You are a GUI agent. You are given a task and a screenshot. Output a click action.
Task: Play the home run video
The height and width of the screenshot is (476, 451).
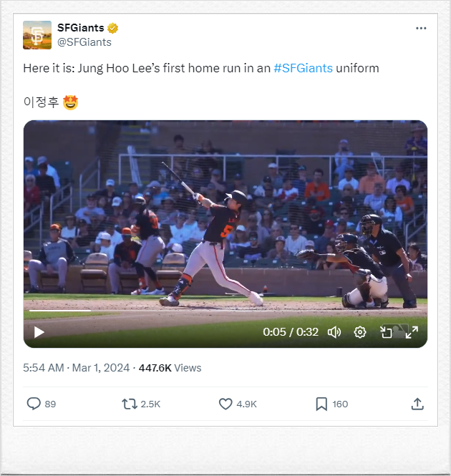click(x=39, y=332)
